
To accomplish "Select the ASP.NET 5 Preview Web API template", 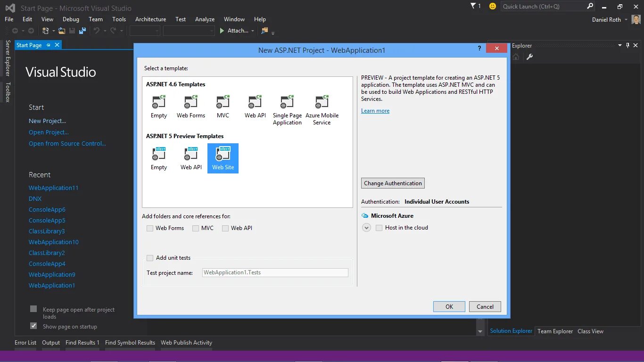I will tap(191, 158).
